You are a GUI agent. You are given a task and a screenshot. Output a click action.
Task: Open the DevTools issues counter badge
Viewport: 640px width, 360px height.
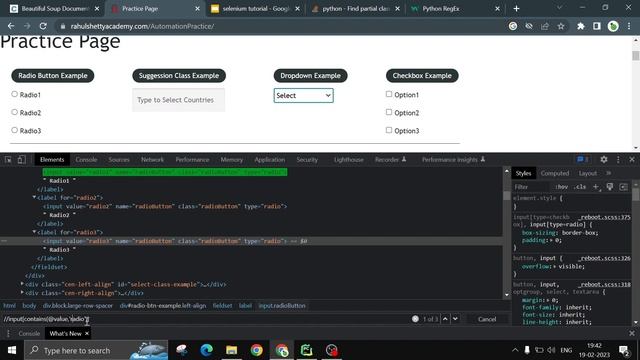tap(582, 160)
